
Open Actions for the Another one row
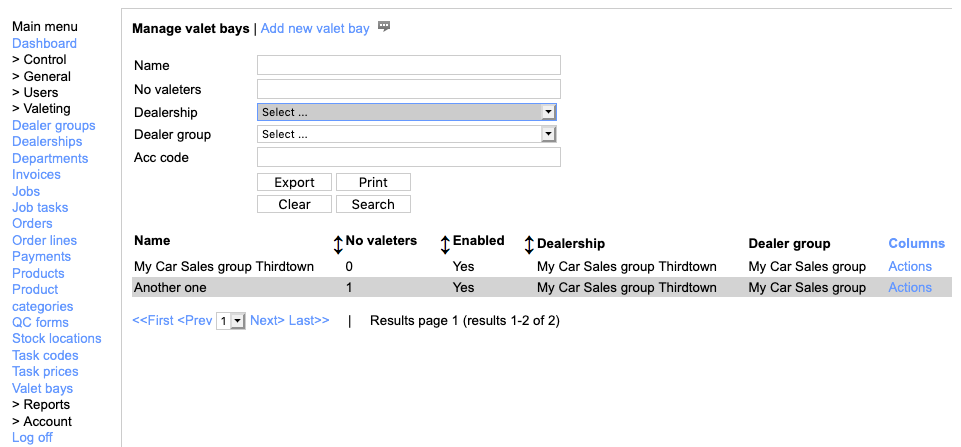pyautogui.click(x=909, y=287)
